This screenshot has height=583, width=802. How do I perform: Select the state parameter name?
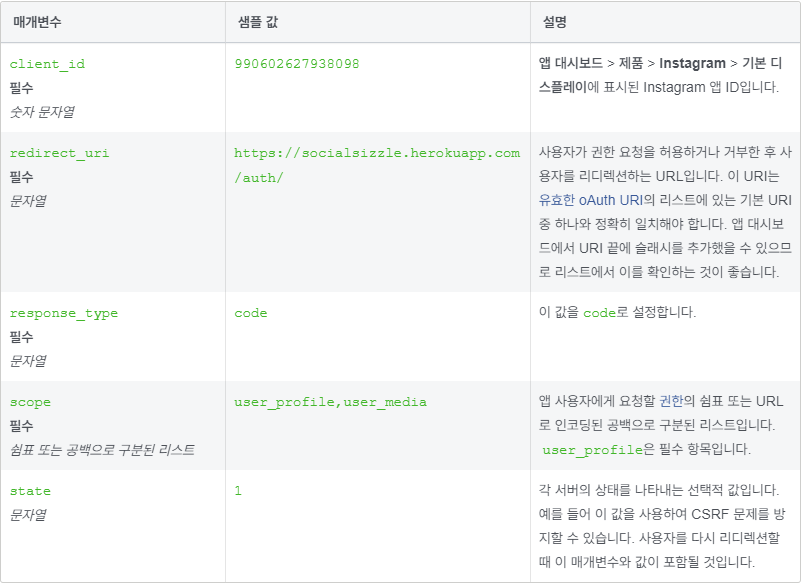click(x=30, y=491)
